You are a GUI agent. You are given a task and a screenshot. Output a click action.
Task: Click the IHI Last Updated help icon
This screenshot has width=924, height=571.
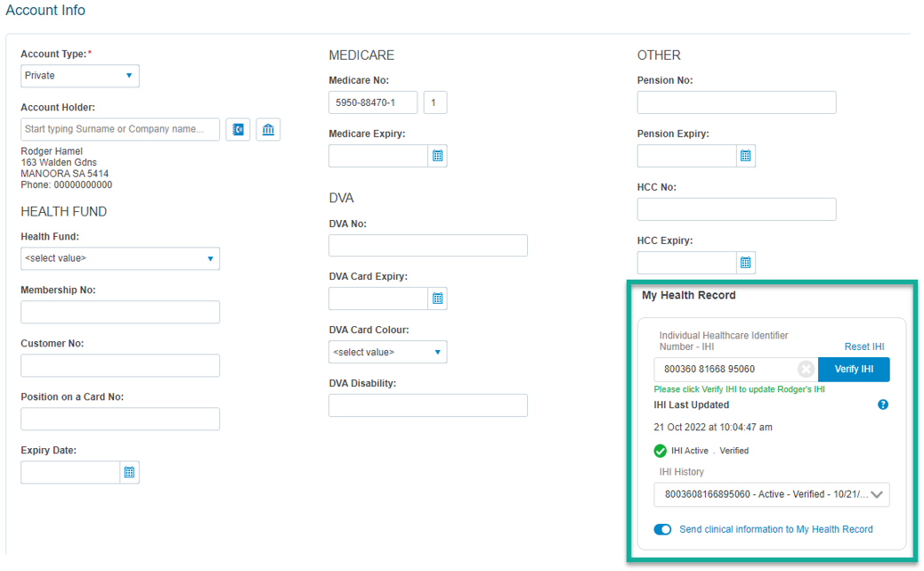[x=883, y=404]
